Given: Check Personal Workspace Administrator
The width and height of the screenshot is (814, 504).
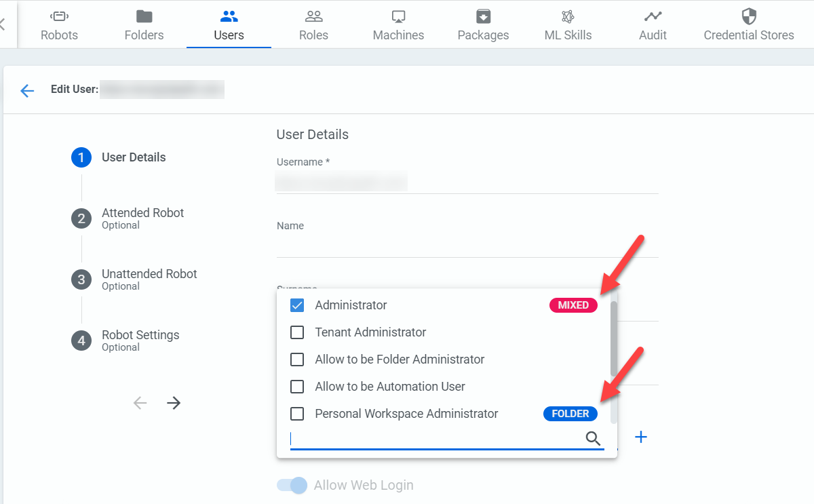Looking at the screenshot, I should click(x=297, y=414).
